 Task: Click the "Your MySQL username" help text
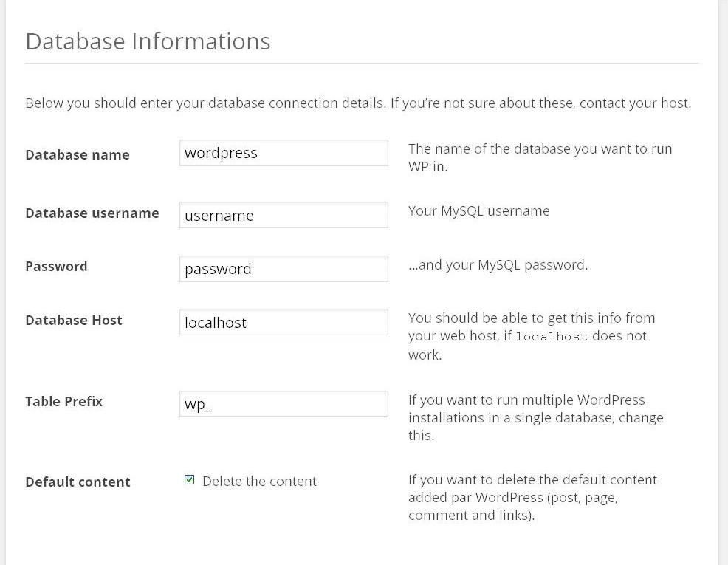[479, 211]
